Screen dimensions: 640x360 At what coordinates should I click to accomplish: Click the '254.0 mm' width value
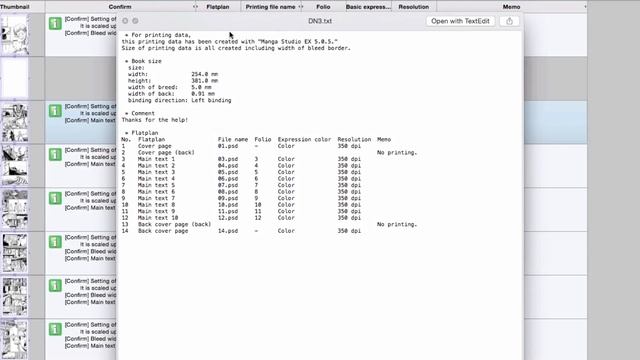pos(204,74)
